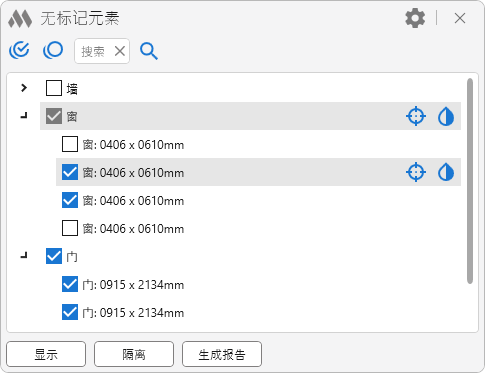Check the 墙 category checkbox
Viewport: 485px width, 373px height.
click(x=54, y=88)
